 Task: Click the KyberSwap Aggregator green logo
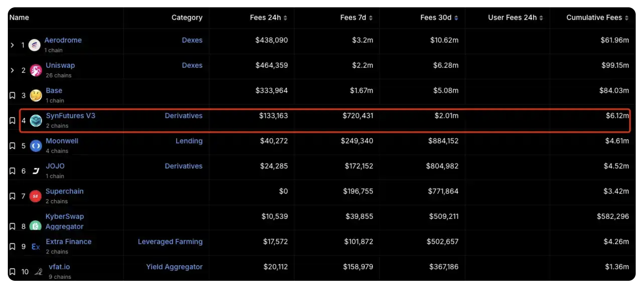click(36, 226)
